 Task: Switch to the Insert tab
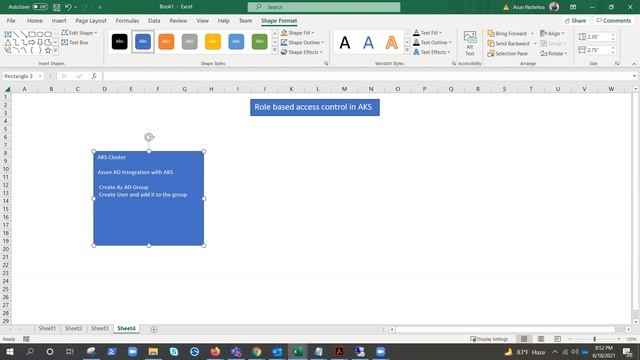click(x=59, y=20)
